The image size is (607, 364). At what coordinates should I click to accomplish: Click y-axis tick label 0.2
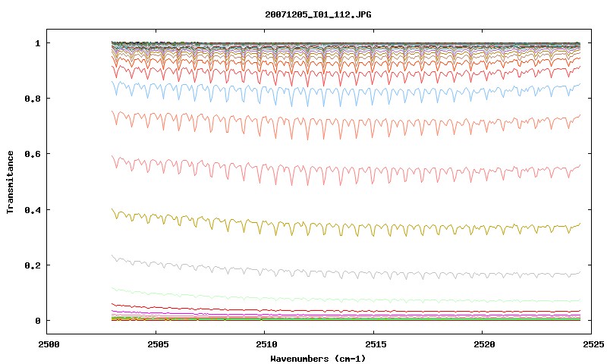[33, 265]
